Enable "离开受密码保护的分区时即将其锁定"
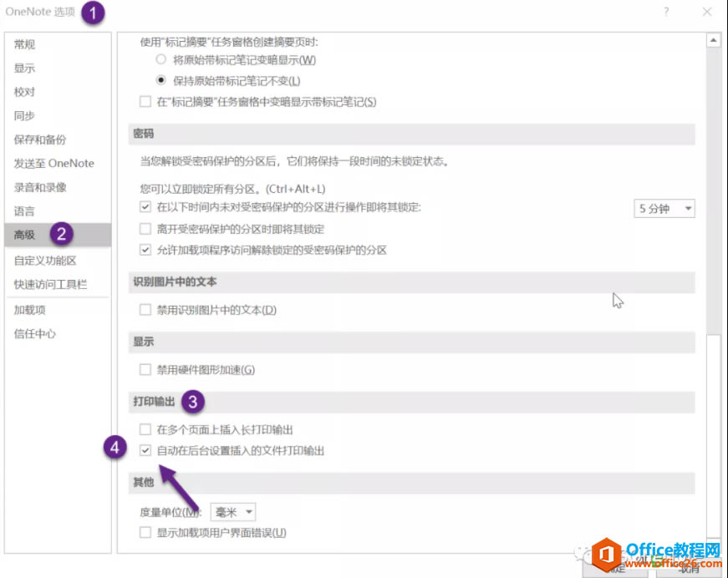This screenshot has width=728, height=578. [145, 229]
